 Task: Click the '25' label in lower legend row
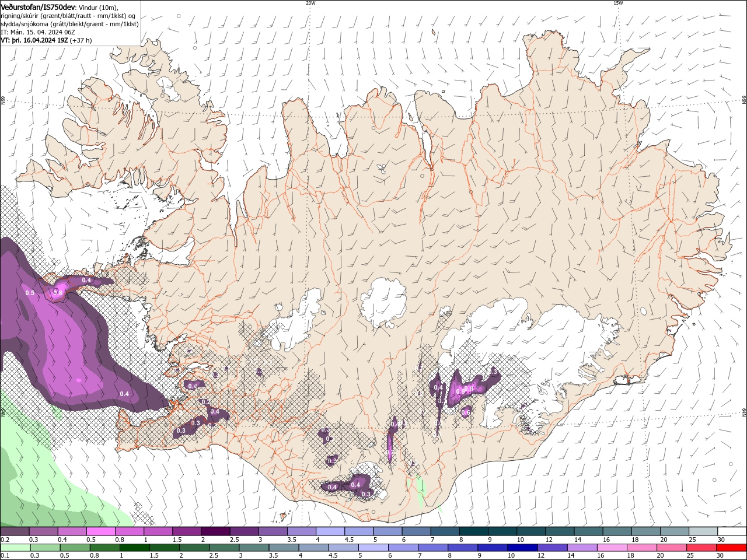(x=691, y=556)
